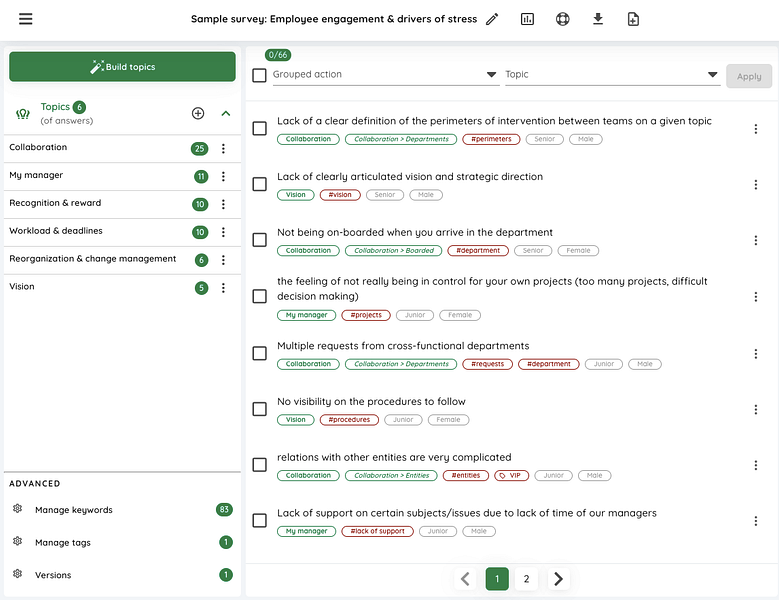This screenshot has height=600, width=779.
Task: Add a new topic with plus icon
Action: click(x=198, y=113)
